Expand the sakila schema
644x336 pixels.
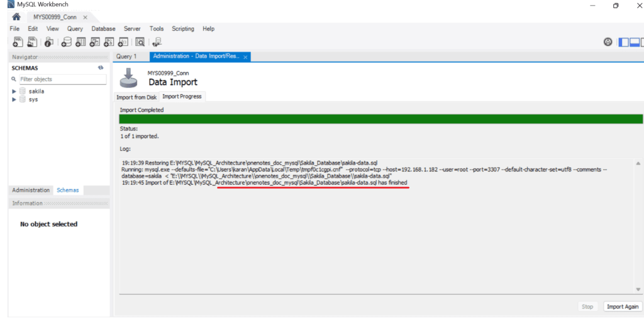coord(14,92)
